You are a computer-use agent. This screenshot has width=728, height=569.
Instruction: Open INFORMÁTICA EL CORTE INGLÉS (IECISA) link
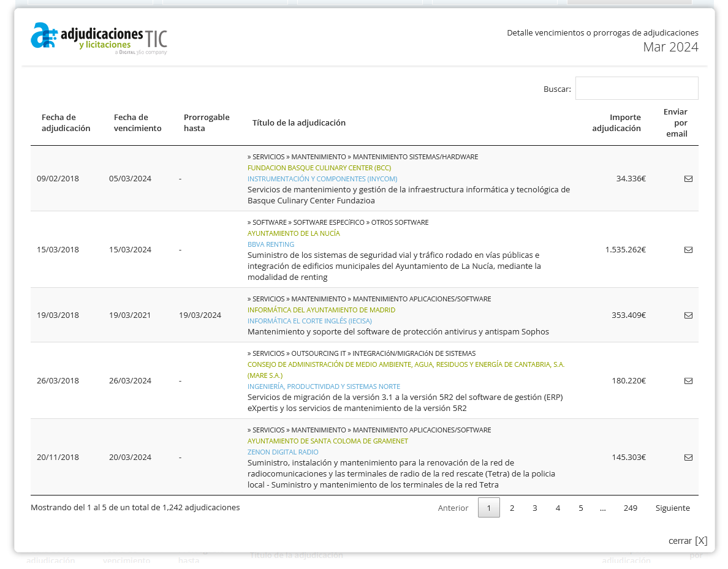[309, 321]
